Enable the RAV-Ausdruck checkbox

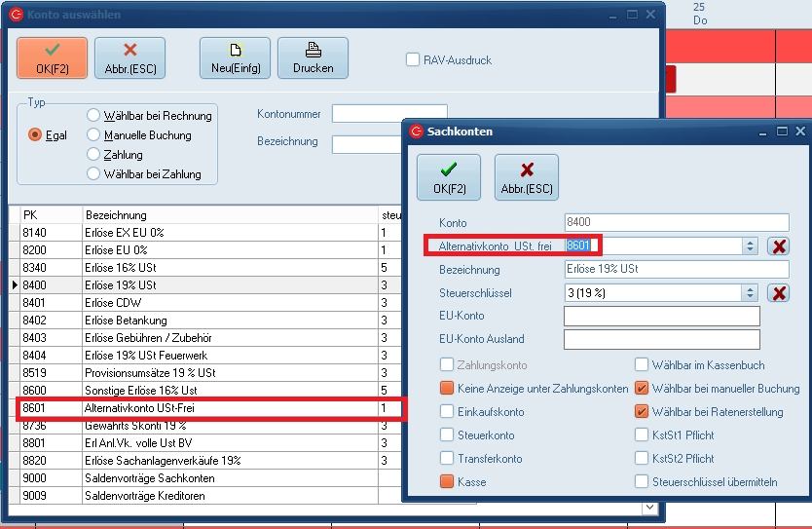pos(413,60)
